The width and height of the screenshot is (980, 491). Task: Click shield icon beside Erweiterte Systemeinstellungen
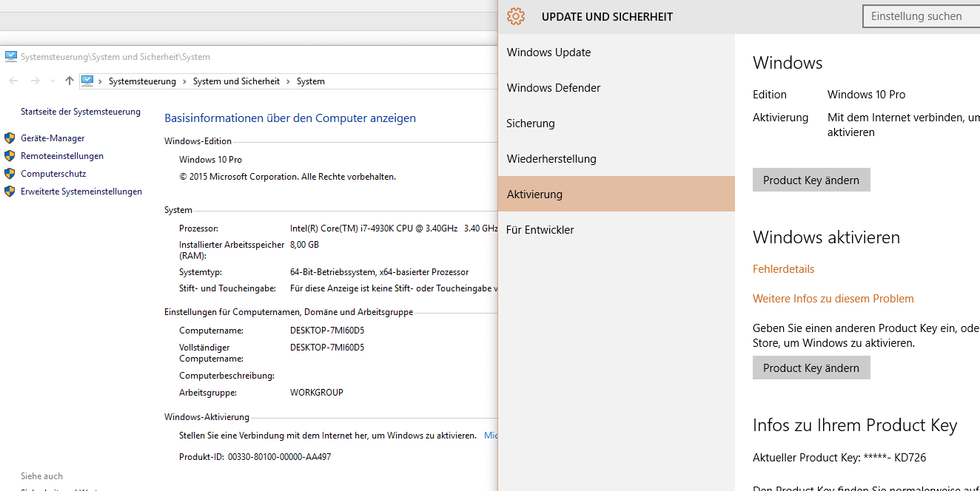click(10, 191)
